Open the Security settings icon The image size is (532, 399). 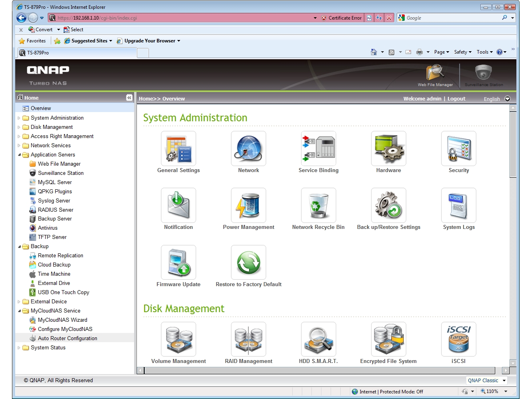click(459, 148)
